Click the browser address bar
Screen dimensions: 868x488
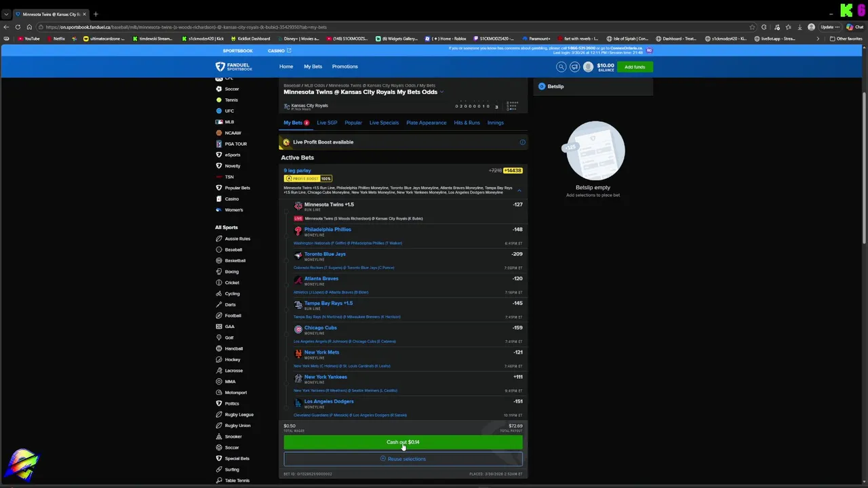[x=393, y=27]
